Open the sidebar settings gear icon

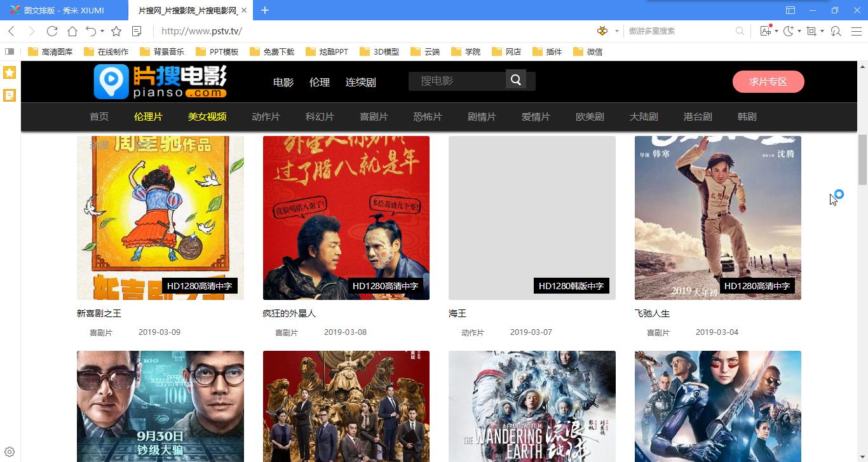10,452
